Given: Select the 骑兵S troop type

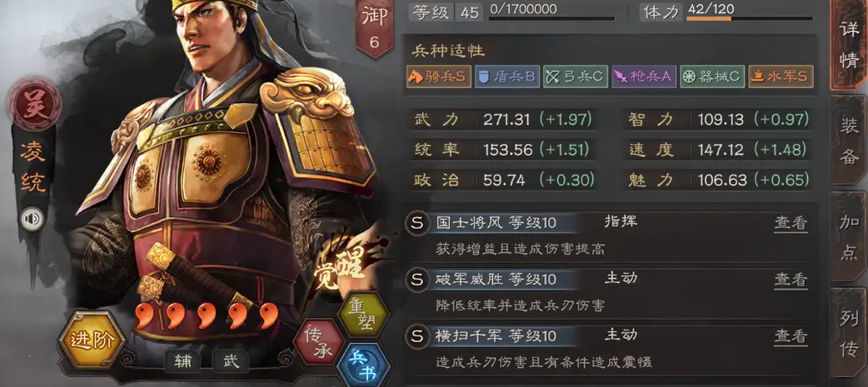Looking at the screenshot, I should [x=438, y=77].
